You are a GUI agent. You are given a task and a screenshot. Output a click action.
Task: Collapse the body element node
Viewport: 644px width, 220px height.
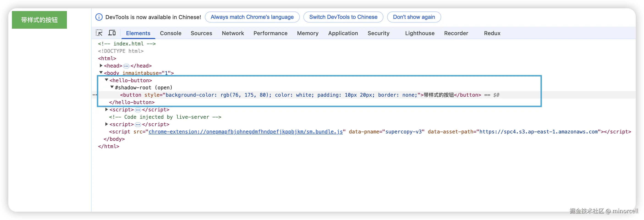101,73
